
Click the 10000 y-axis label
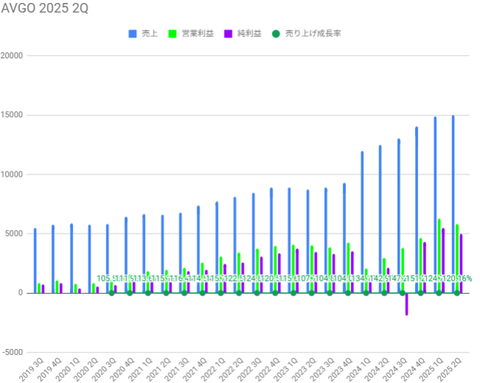click(x=12, y=174)
